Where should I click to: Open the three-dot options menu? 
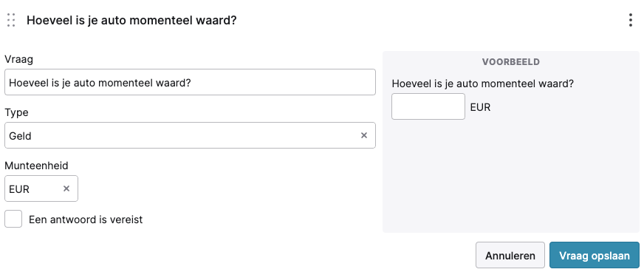tap(631, 20)
